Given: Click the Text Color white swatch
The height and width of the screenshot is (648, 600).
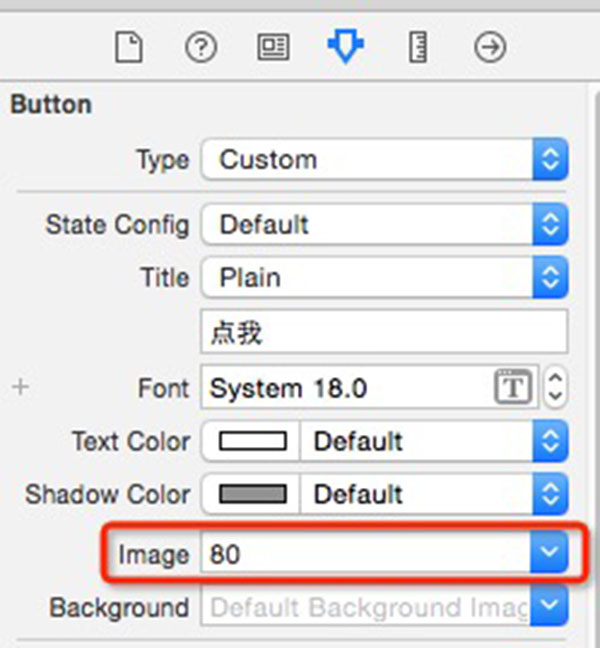Looking at the screenshot, I should 253,441.
